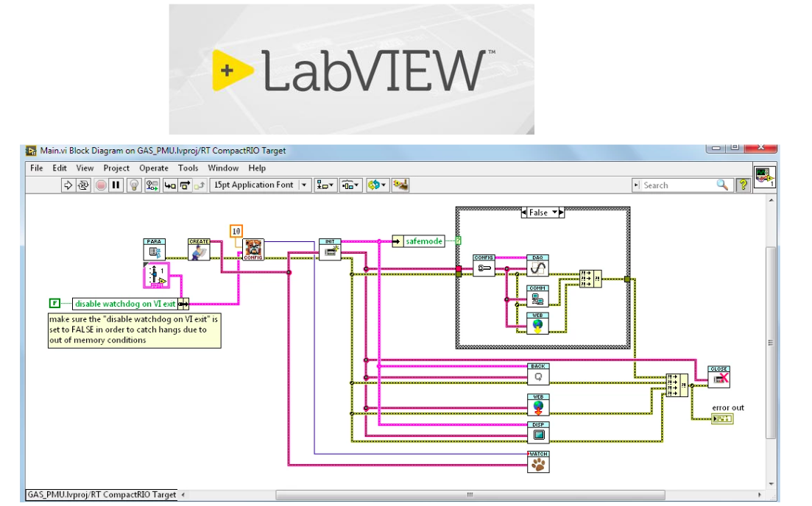Click the arrow beside the RT CompactRIO Target label

point(183,495)
